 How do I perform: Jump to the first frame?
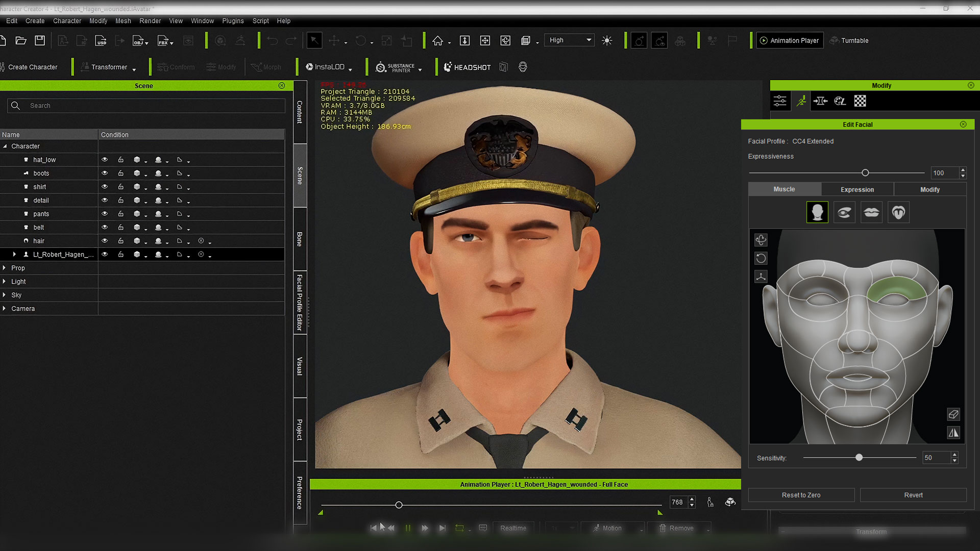[x=374, y=528]
